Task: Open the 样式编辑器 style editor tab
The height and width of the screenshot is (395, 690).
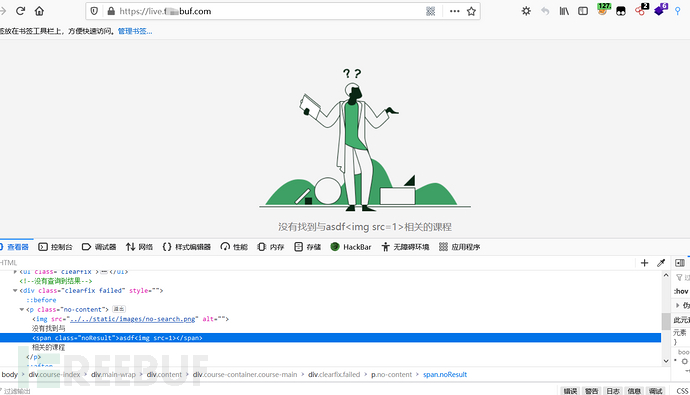Action: tap(187, 247)
